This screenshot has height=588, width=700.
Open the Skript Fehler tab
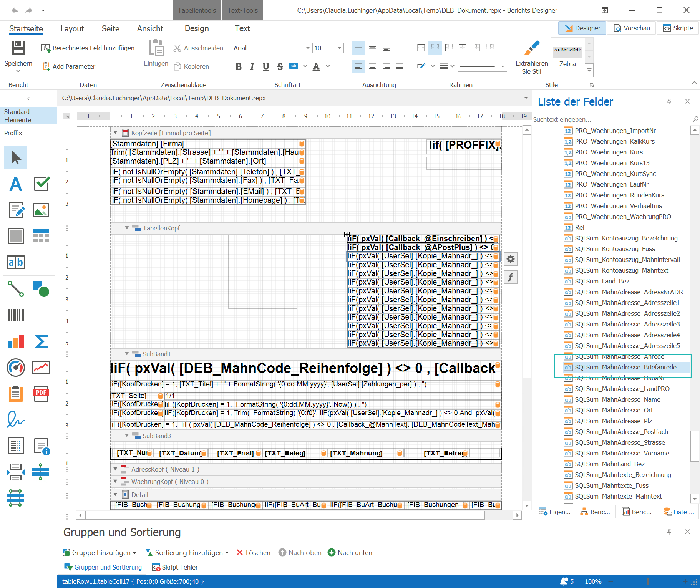pyautogui.click(x=175, y=567)
